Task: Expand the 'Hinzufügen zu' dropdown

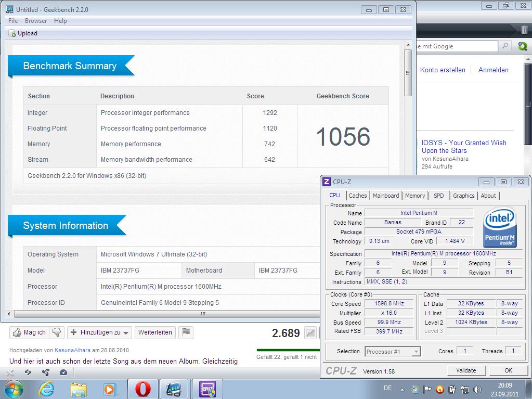Action: pos(99,332)
